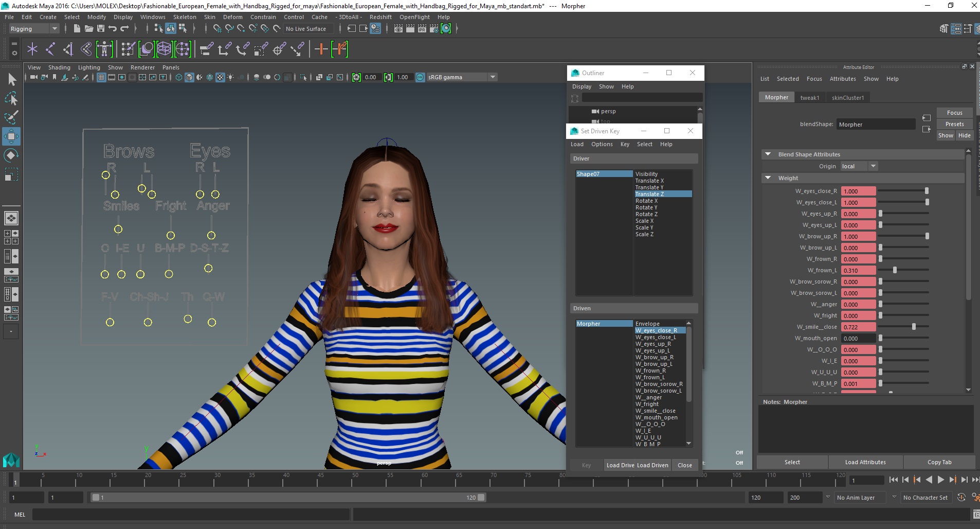
Task: Click the Orient constraint shelf icon
Action: click(x=243, y=49)
